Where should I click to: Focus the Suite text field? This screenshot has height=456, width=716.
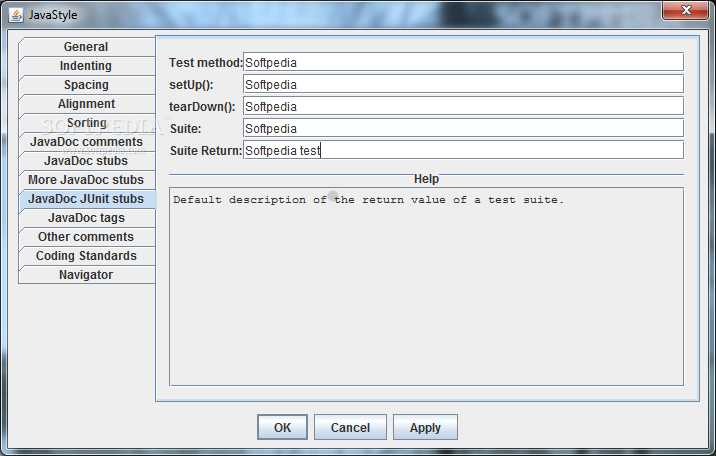pos(463,128)
